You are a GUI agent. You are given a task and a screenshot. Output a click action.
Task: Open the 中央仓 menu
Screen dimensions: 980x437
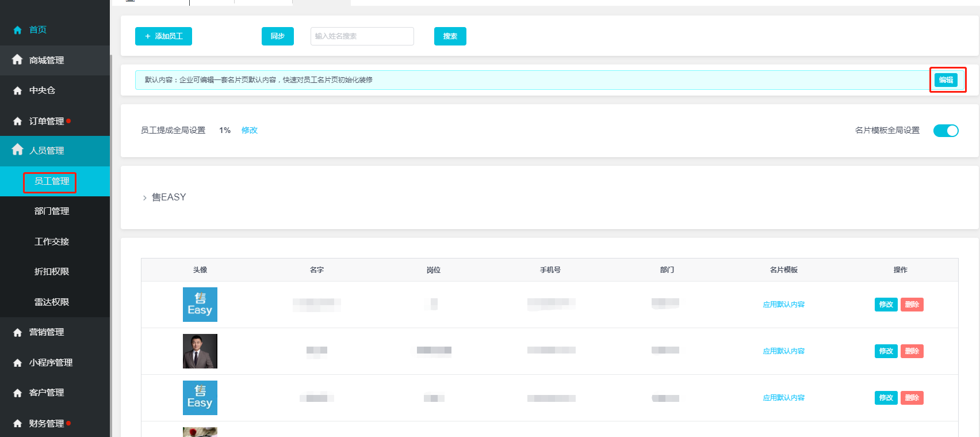click(55, 90)
